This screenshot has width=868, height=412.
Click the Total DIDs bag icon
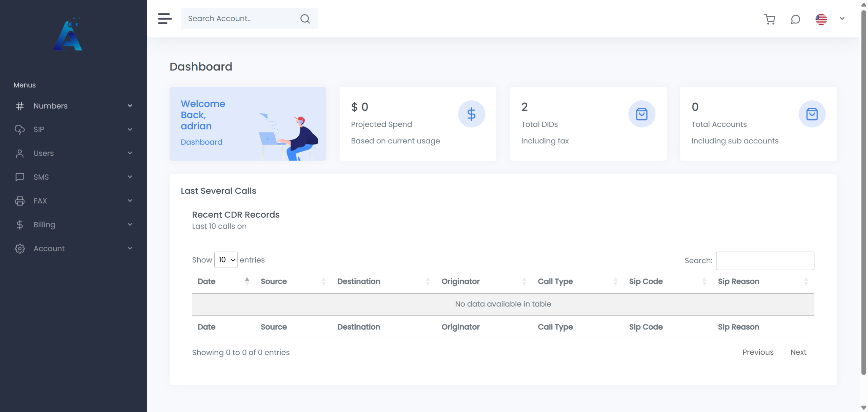point(642,114)
